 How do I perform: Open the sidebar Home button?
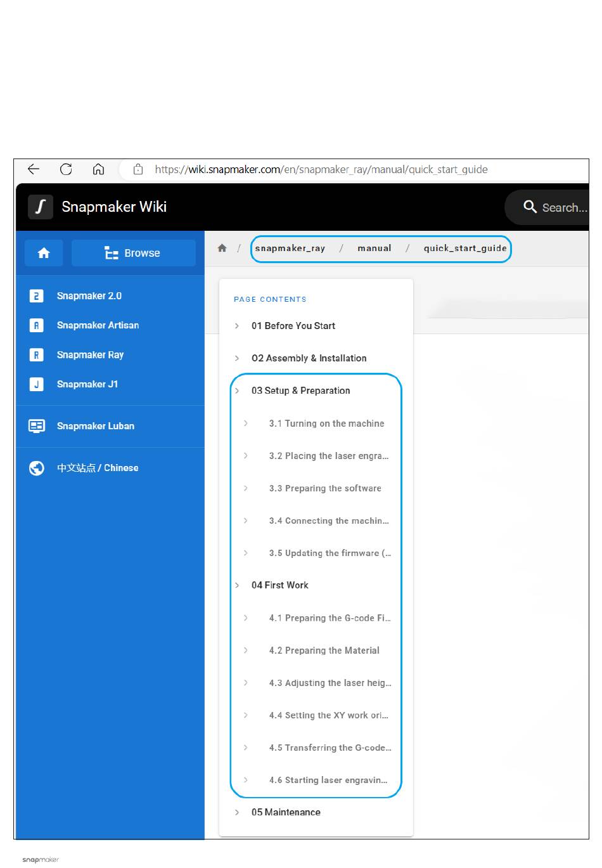click(44, 253)
